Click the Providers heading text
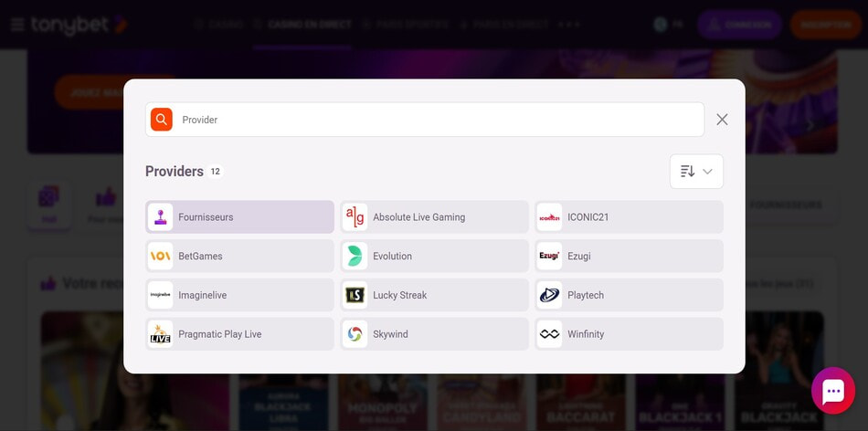 (175, 172)
